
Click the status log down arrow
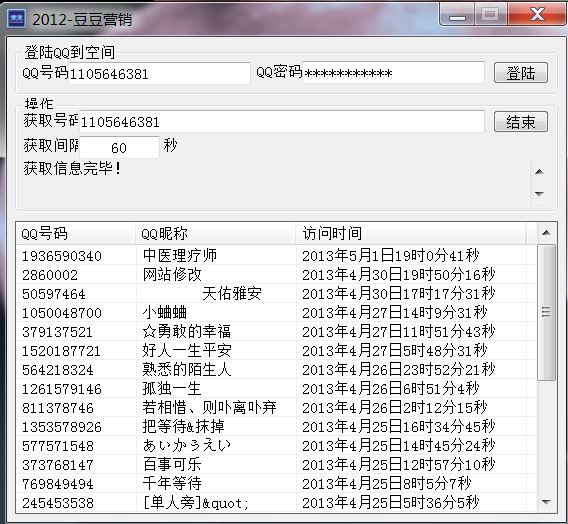pyautogui.click(x=539, y=194)
